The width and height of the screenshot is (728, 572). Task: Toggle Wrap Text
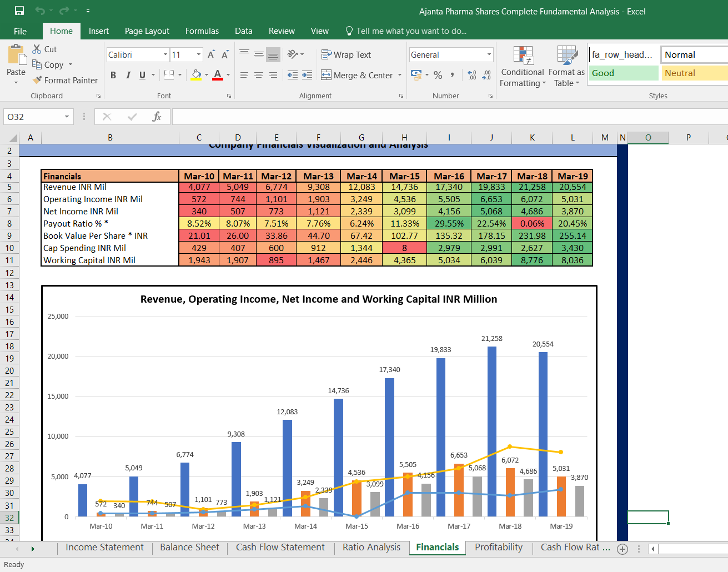click(x=346, y=54)
